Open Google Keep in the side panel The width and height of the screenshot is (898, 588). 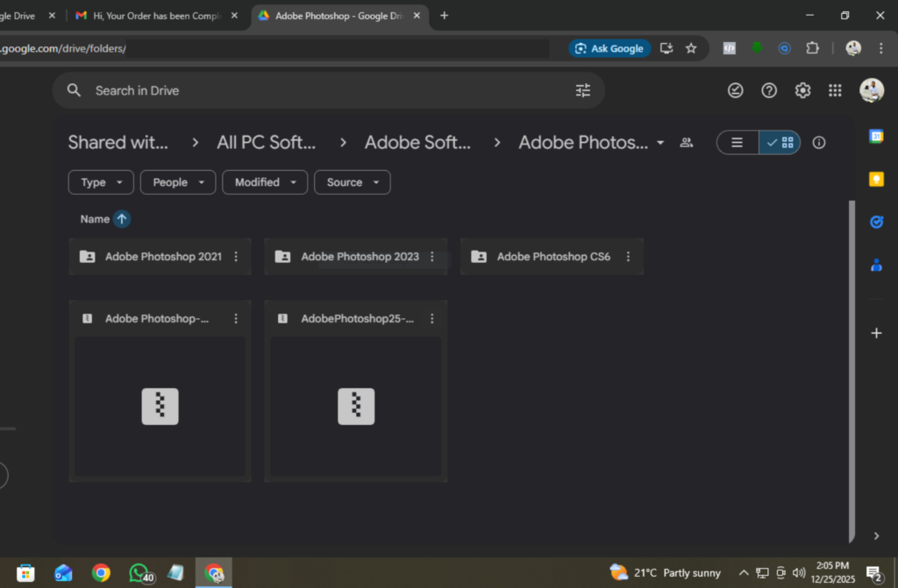pos(875,180)
